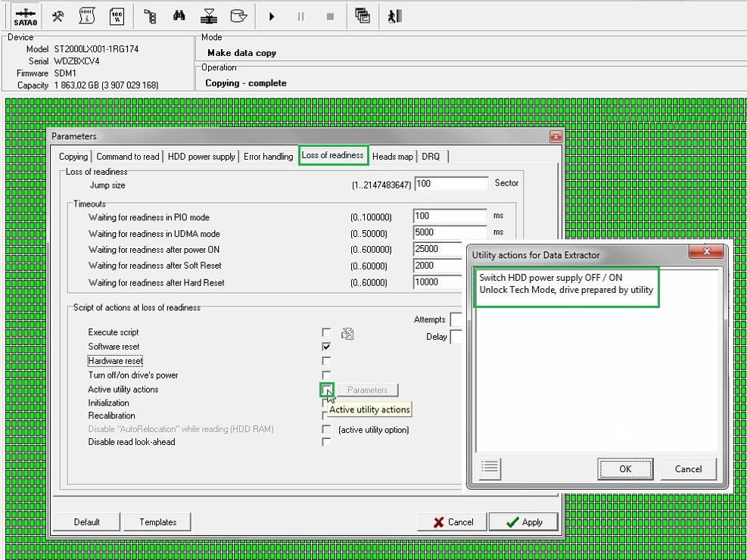Click the list icon in Utility actions dialog

coord(490,468)
